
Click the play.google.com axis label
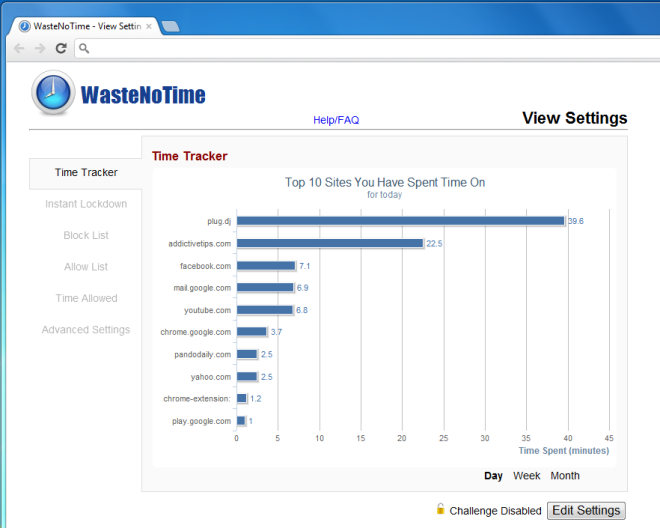[201, 421]
